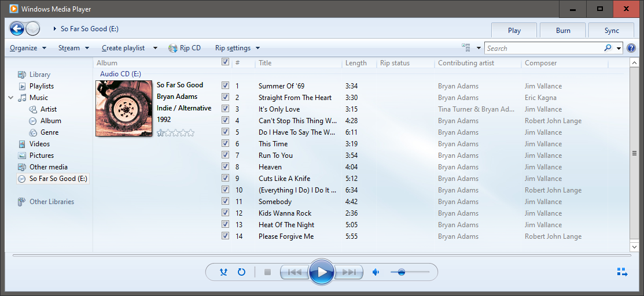Viewport: 644px width, 296px height.
Task: Collapse the Music tree node
Action: 10,98
